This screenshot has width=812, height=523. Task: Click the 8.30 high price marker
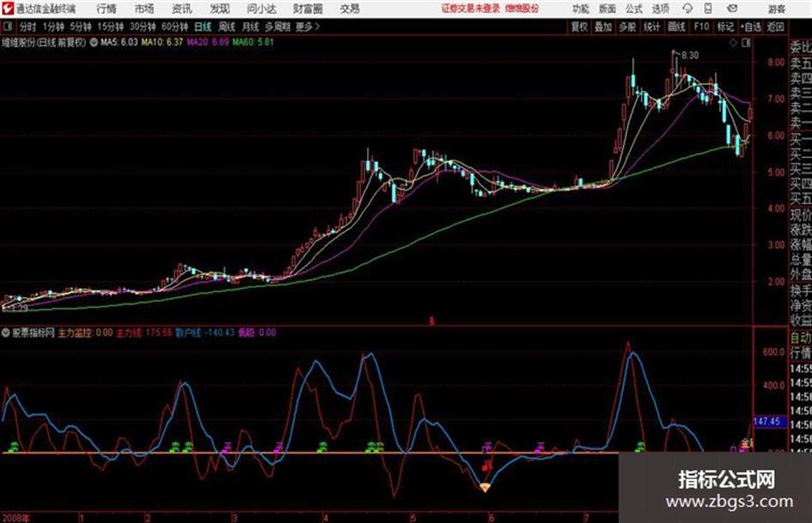tap(690, 56)
